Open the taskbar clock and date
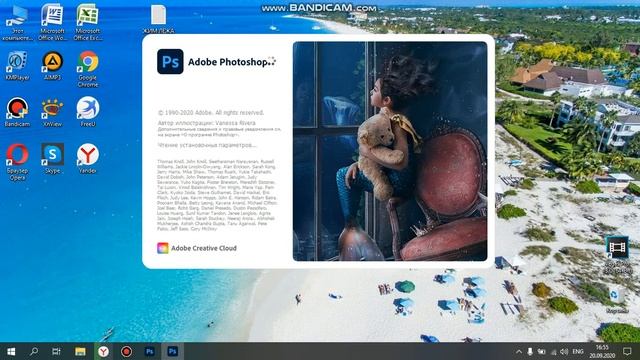This screenshot has height=360, width=640. point(602,351)
